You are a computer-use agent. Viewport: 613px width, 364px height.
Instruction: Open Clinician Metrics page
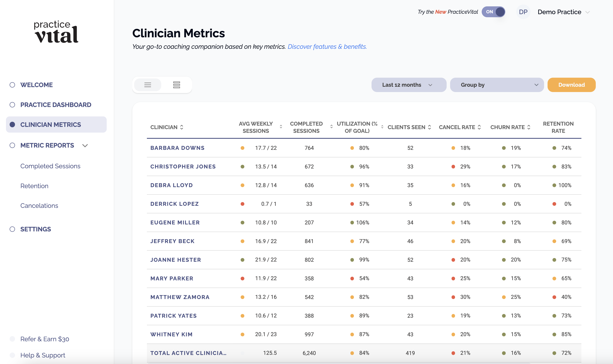56,125
